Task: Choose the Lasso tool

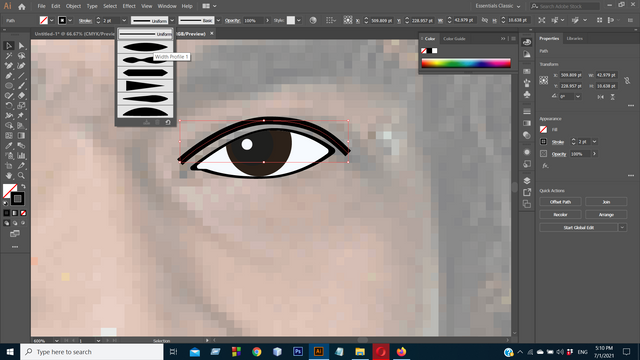Action: [x=21, y=56]
